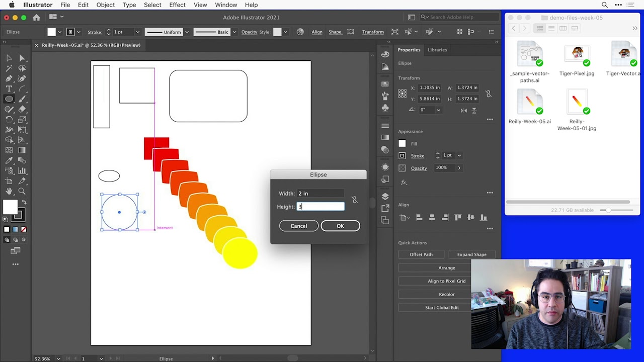
Task: Select the Eraser tool
Action: (22, 109)
